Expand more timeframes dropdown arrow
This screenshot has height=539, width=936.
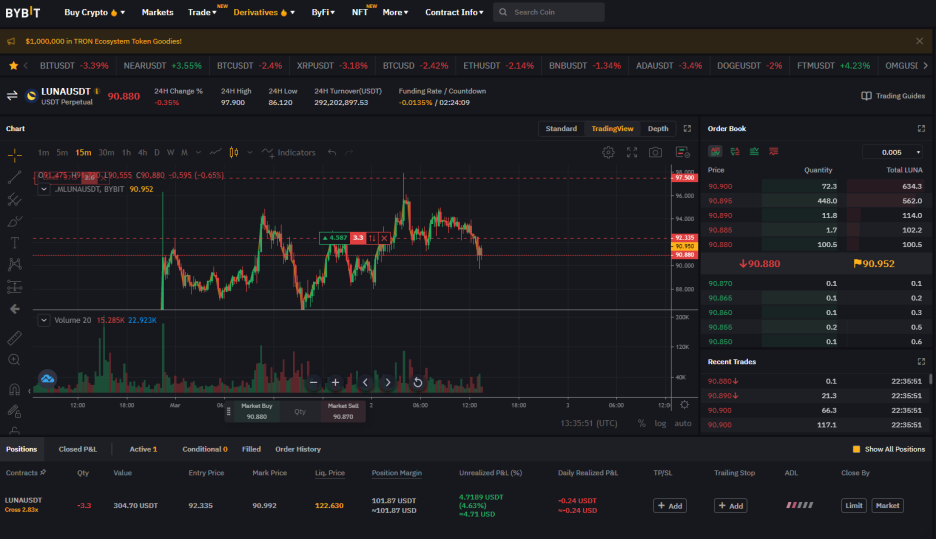(x=198, y=153)
